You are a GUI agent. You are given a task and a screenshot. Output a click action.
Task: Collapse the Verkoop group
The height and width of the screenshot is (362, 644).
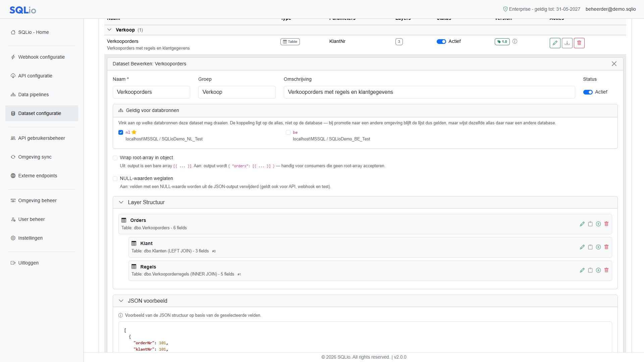point(109,30)
